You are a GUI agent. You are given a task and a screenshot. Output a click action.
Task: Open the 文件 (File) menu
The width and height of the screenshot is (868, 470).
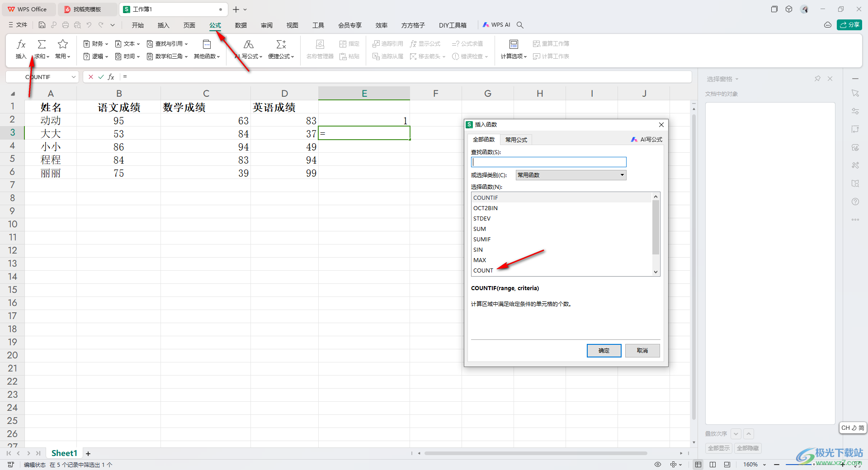[x=18, y=25]
